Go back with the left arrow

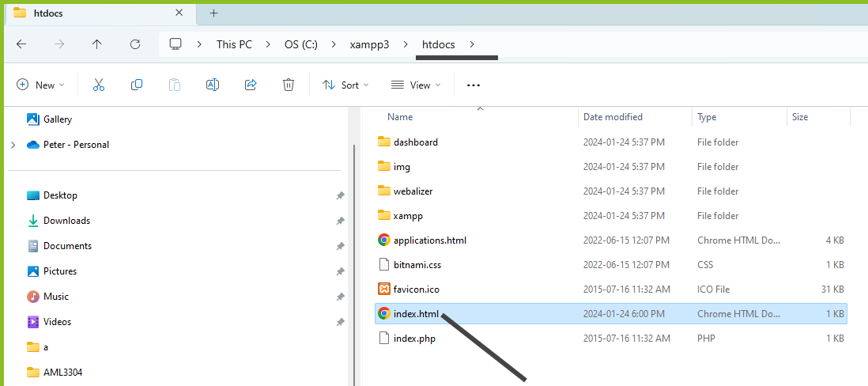[x=21, y=44]
